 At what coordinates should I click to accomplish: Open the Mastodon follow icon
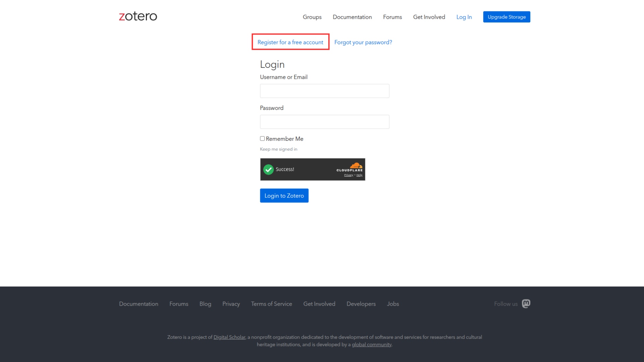526,304
